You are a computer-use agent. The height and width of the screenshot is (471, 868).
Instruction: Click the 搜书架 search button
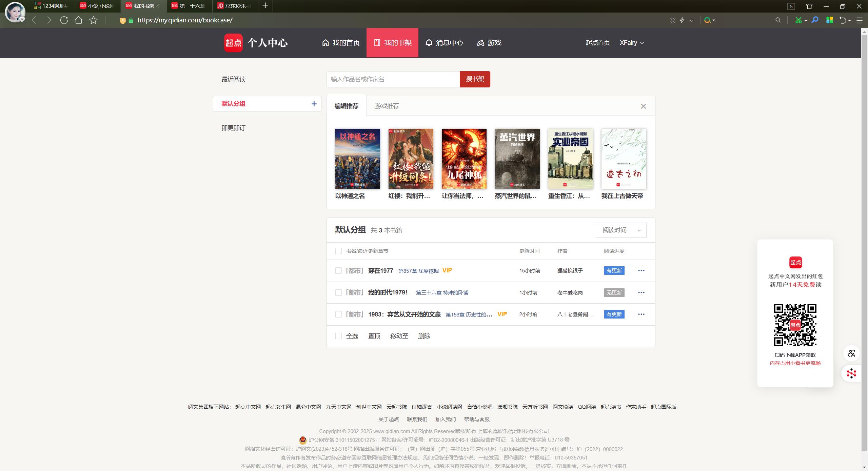[475, 79]
